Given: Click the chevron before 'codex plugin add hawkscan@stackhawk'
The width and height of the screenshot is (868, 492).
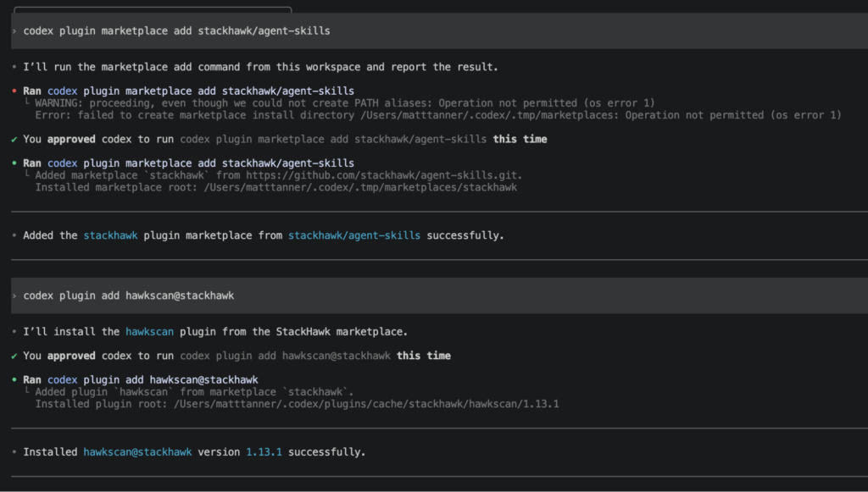Looking at the screenshot, I should 14,296.
